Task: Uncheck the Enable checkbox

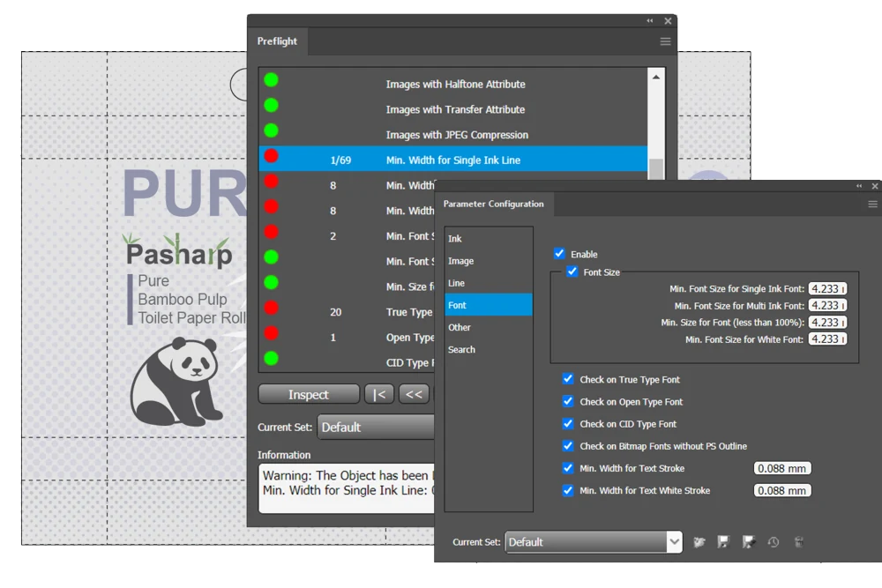Action: (559, 254)
